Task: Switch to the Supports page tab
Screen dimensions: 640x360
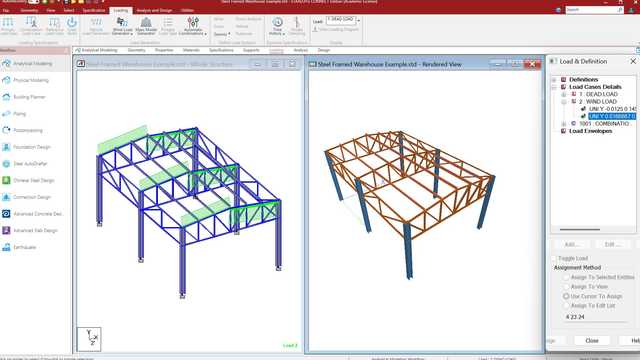Action: click(251, 50)
